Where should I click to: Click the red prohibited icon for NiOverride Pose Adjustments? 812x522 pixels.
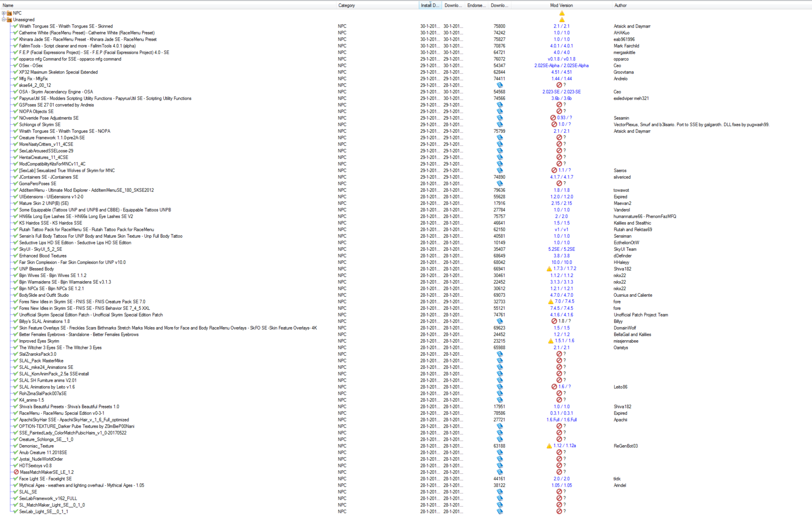point(553,118)
